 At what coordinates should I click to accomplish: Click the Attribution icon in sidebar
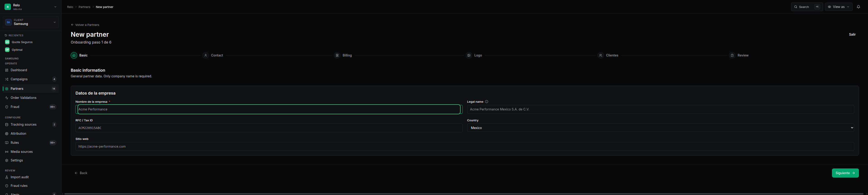click(6, 134)
